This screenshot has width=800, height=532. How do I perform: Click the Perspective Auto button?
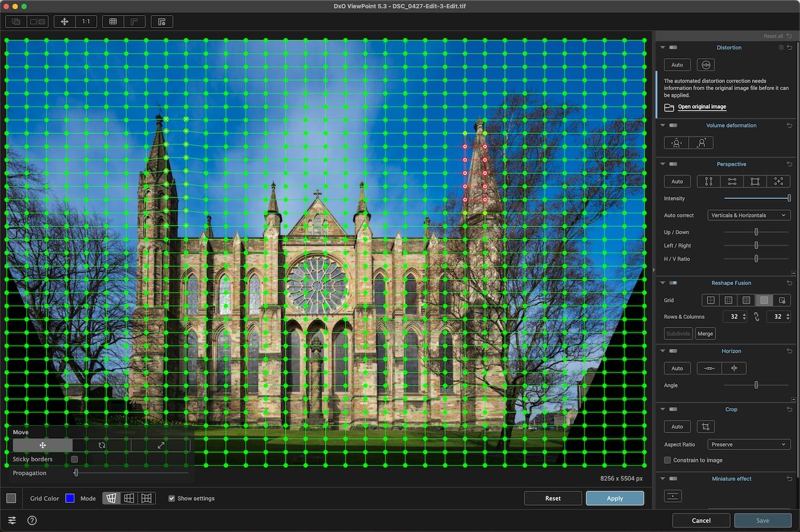677,181
